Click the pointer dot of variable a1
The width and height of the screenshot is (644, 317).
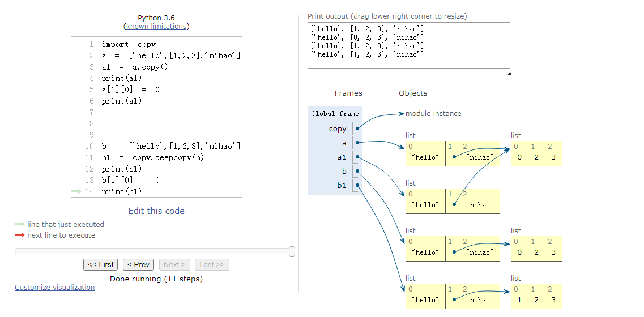(357, 157)
